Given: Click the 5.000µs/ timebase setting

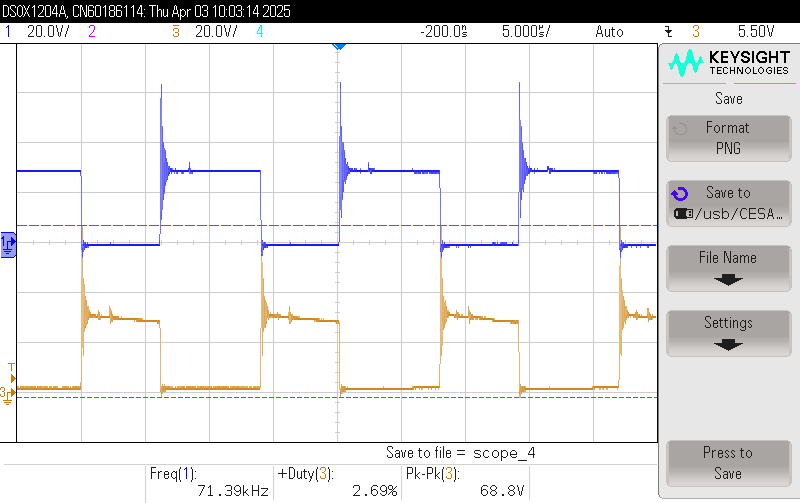Looking at the screenshot, I should (526, 32).
